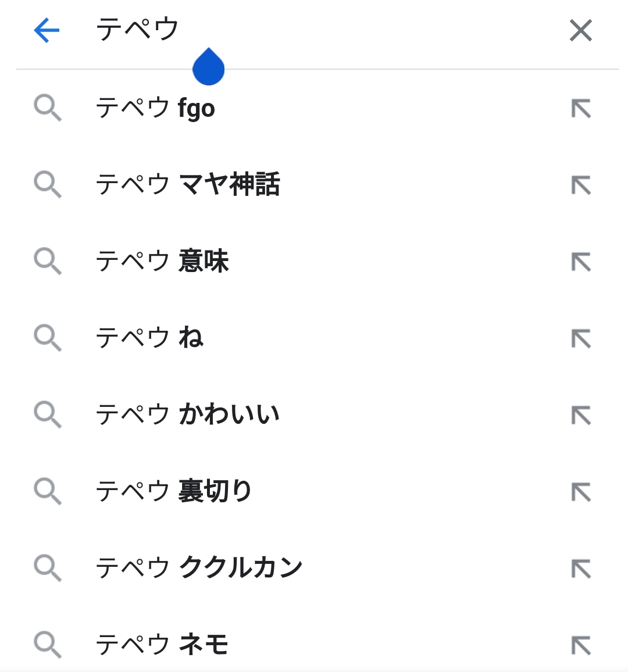The width and height of the screenshot is (628, 672).
Task: Click magnifier icon beside テペウ fgo
Action: coord(48,109)
